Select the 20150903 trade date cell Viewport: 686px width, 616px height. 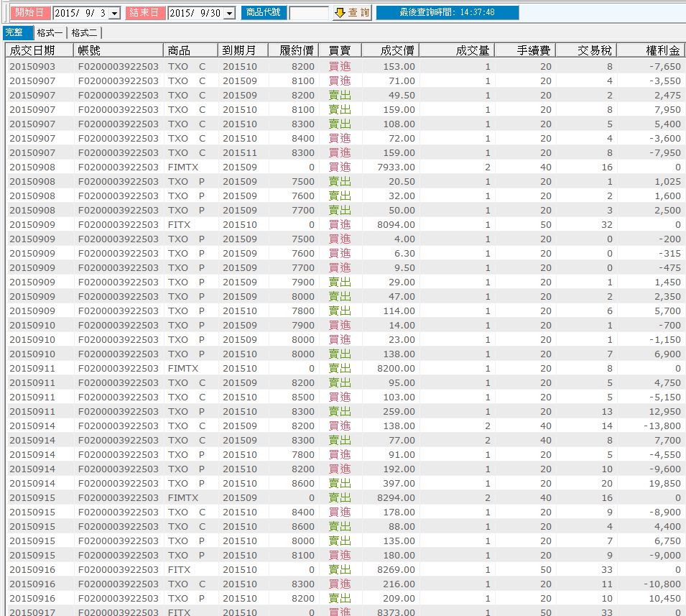[32, 67]
